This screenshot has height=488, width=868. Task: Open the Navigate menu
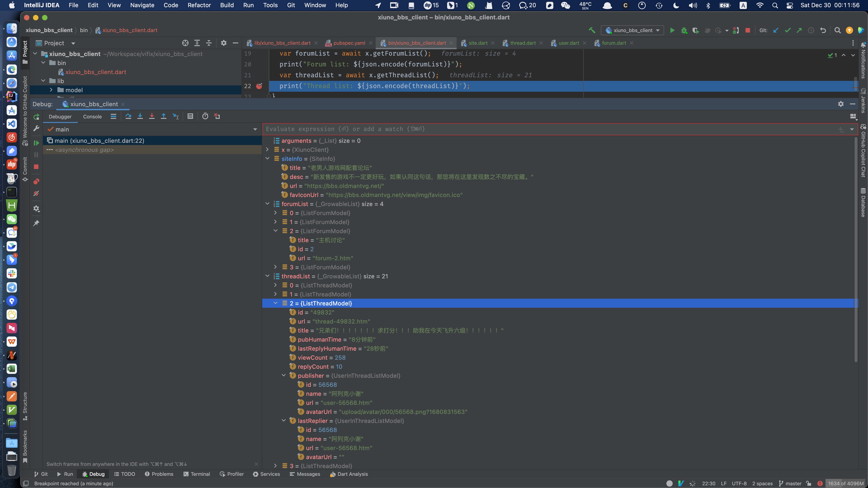142,5
